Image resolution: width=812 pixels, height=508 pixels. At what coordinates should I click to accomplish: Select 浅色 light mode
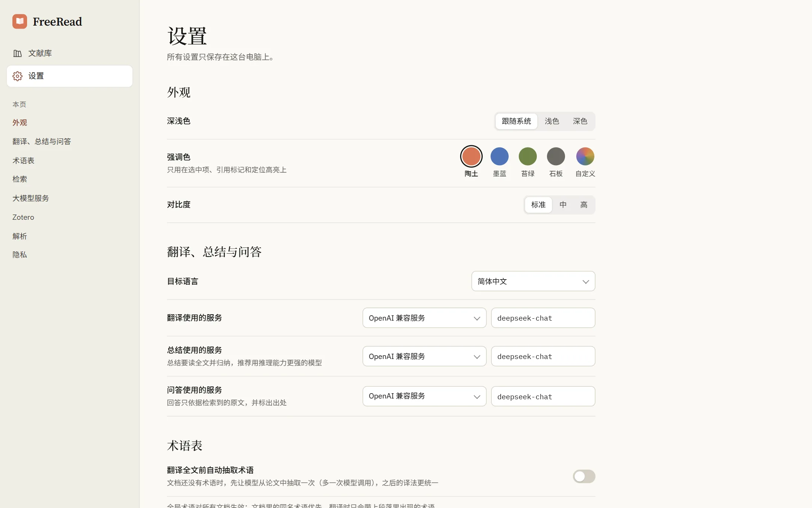click(x=551, y=121)
